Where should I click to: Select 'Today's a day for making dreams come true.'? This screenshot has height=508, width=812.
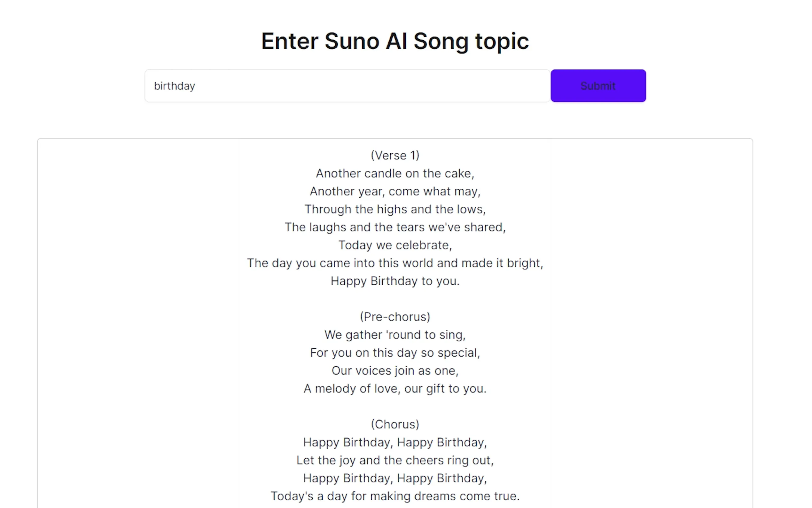point(395,496)
